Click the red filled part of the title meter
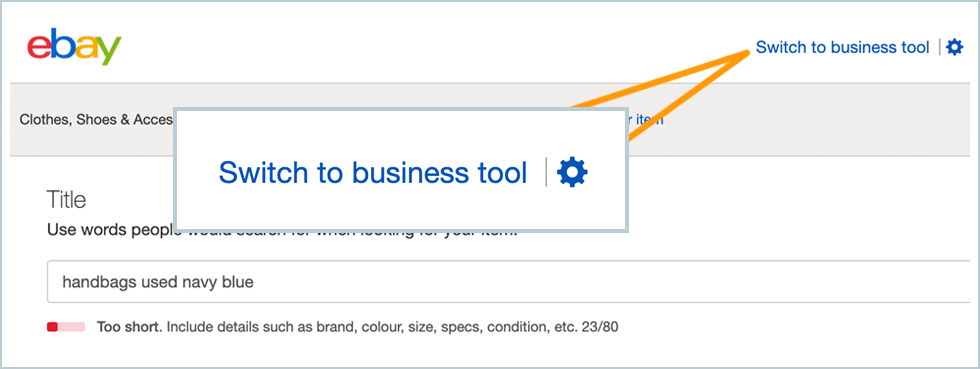 pyautogui.click(x=52, y=326)
